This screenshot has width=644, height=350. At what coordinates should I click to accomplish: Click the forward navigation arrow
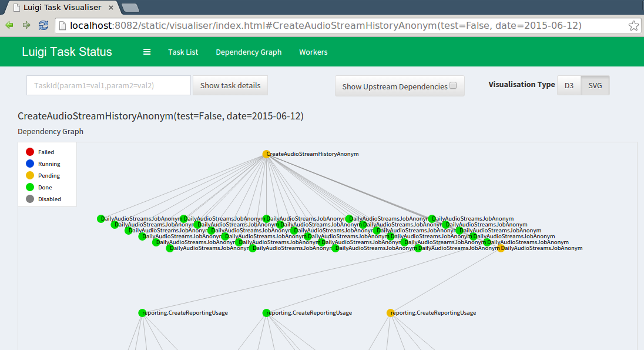click(x=26, y=25)
